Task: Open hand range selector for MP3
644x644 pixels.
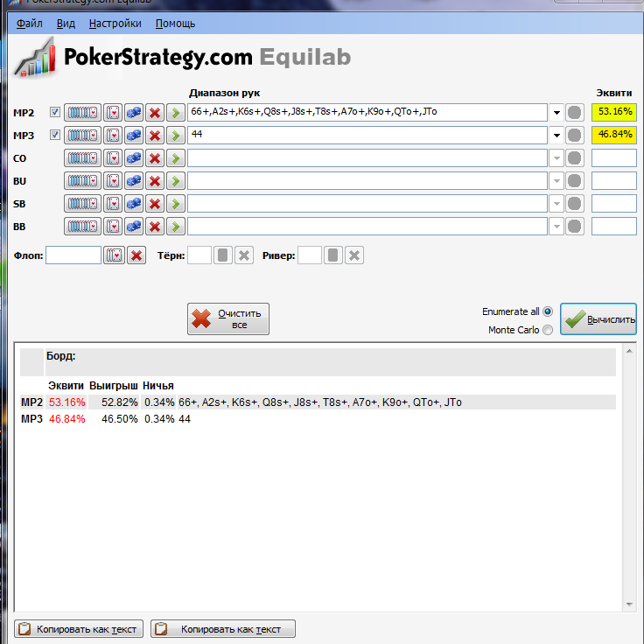Action: [82, 135]
